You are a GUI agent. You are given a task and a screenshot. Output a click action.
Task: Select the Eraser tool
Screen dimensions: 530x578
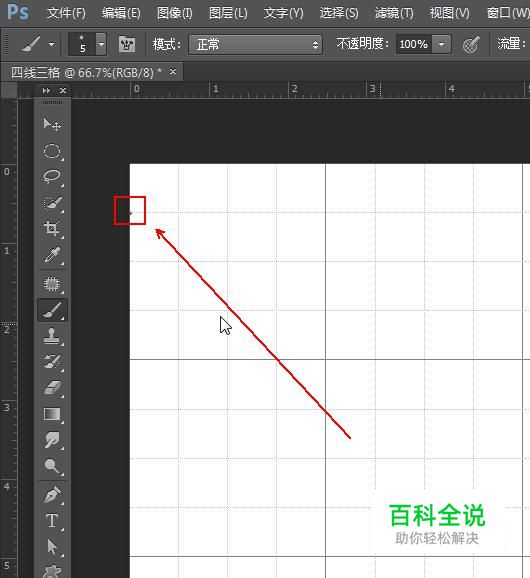coord(52,388)
